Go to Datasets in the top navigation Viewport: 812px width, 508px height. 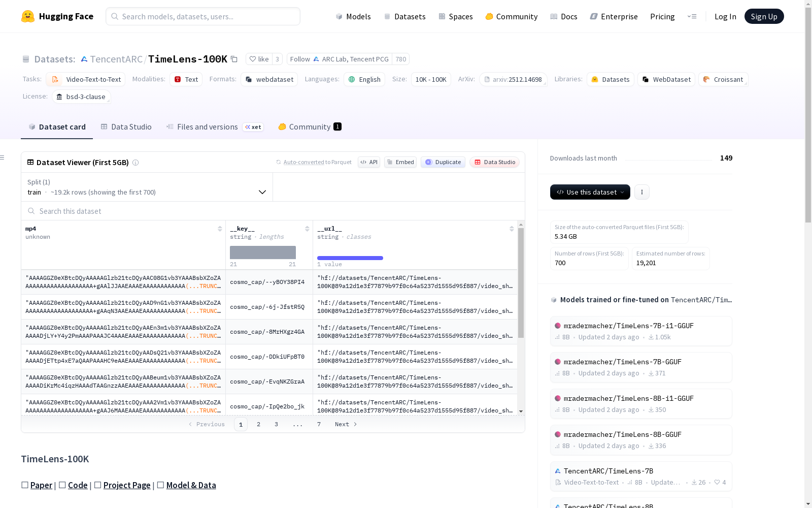[404, 16]
